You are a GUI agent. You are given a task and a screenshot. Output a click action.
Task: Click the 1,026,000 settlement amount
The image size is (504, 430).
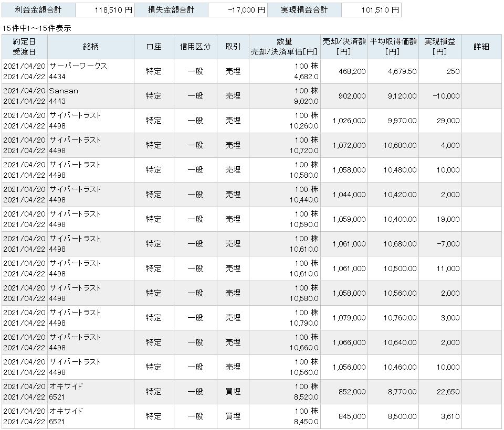tap(349, 121)
